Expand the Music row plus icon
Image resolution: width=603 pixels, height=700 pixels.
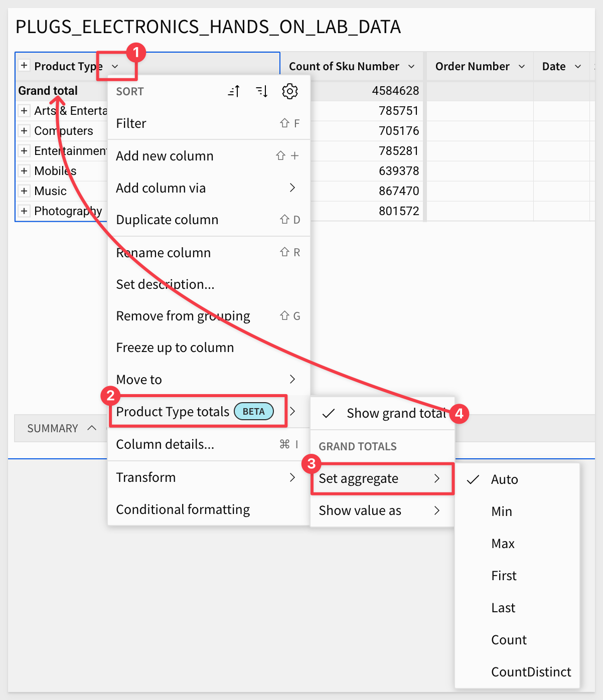[x=24, y=191]
